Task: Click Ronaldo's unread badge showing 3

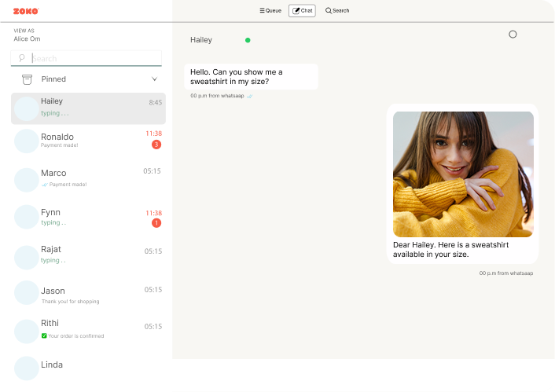Action: coord(156,145)
